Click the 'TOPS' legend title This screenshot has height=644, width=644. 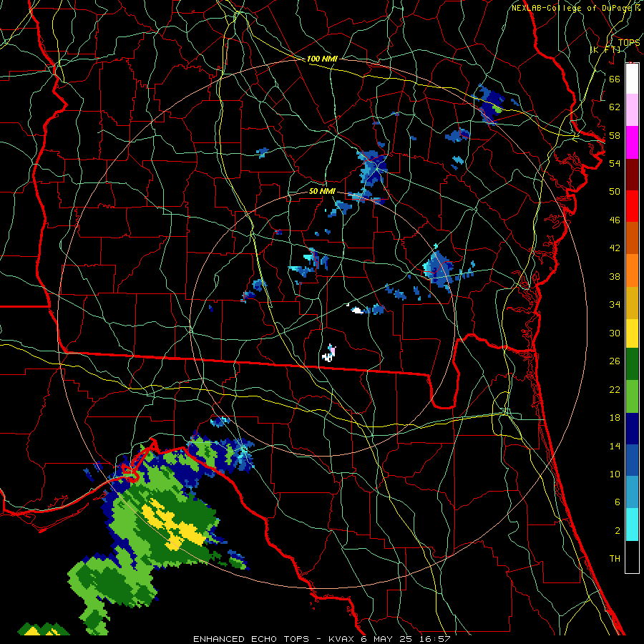(629, 42)
